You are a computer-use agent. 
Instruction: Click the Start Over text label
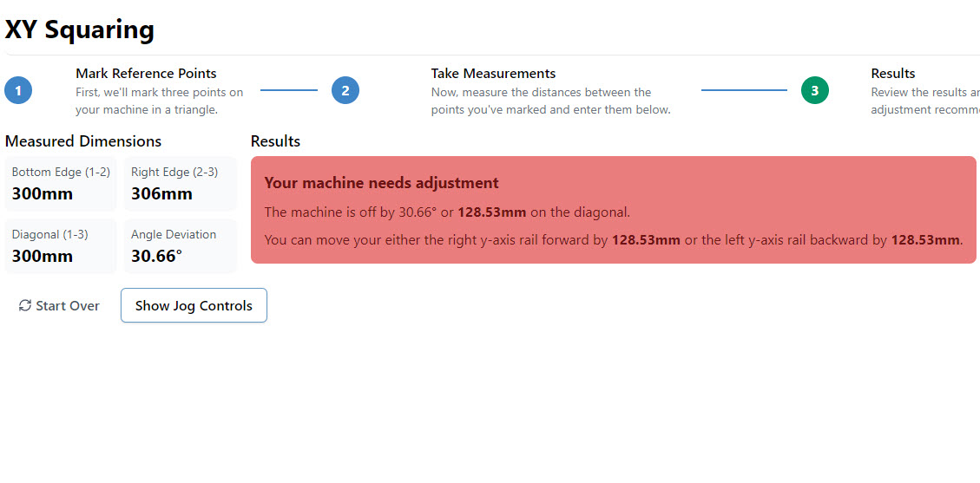point(68,306)
